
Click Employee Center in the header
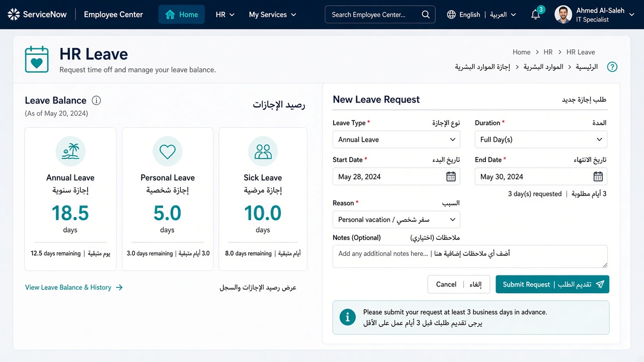[x=114, y=15]
